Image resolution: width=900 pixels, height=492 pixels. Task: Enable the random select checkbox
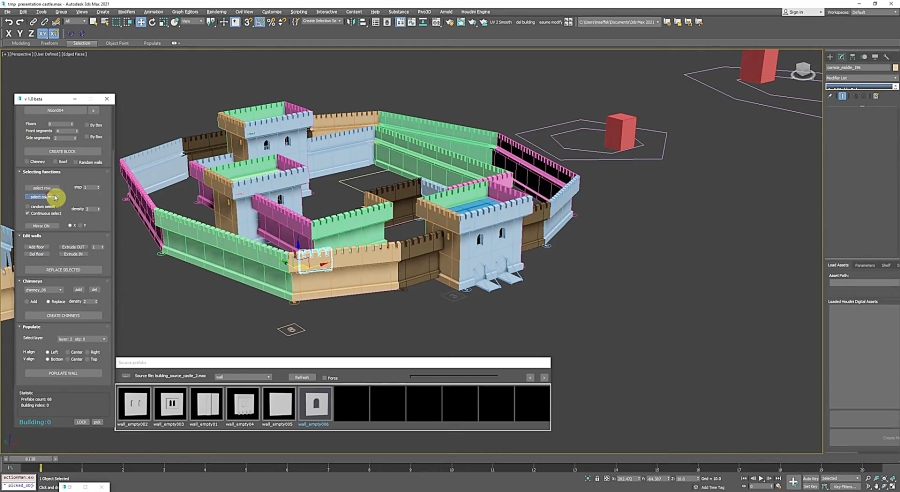coord(27,206)
